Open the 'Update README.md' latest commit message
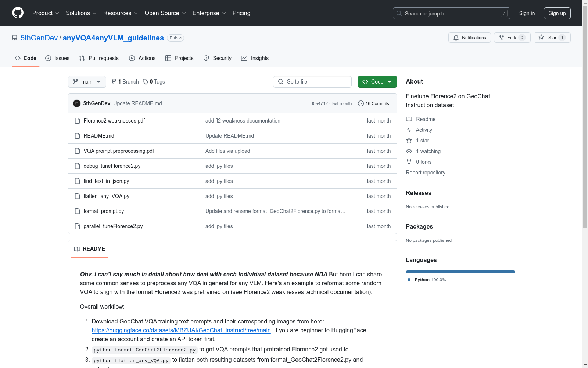The image size is (588, 368). [138, 103]
